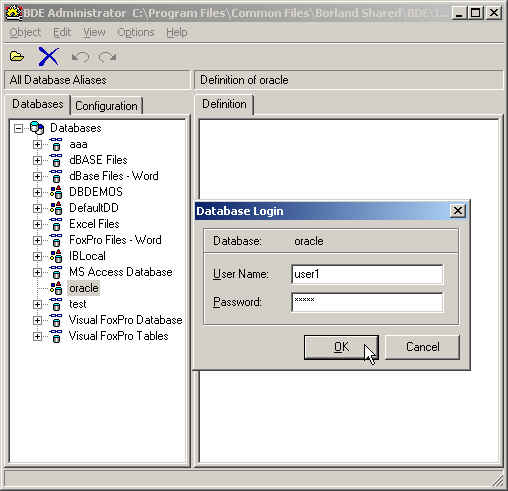Expand the test alias node

pyautogui.click(x=37, y=305)
